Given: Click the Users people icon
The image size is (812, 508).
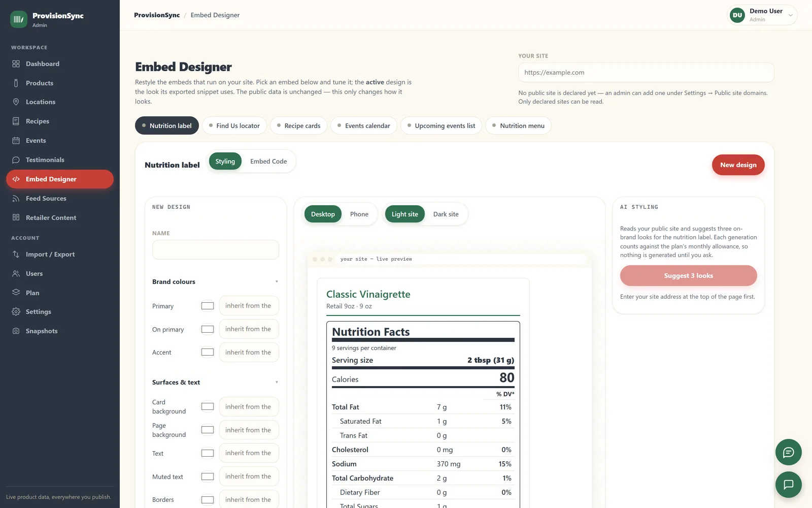Looking at the screenshot, I should pos(16,274).
